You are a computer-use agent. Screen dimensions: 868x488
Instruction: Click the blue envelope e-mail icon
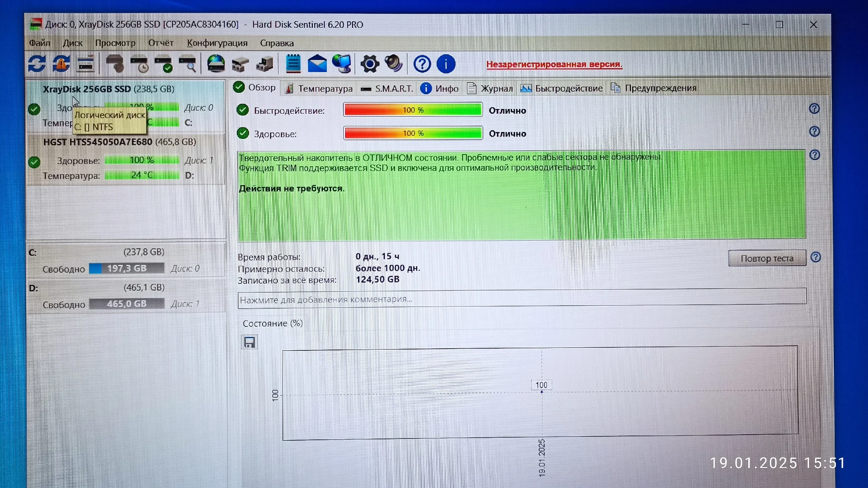pyautogui.click(x=317, y=64)
